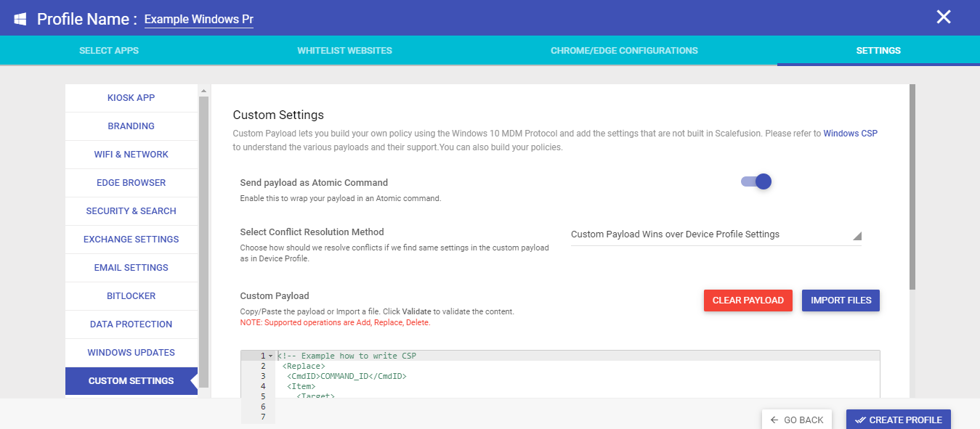Click the Windows logo icon top-left
The image size is (980, 429).
[20, 18]
